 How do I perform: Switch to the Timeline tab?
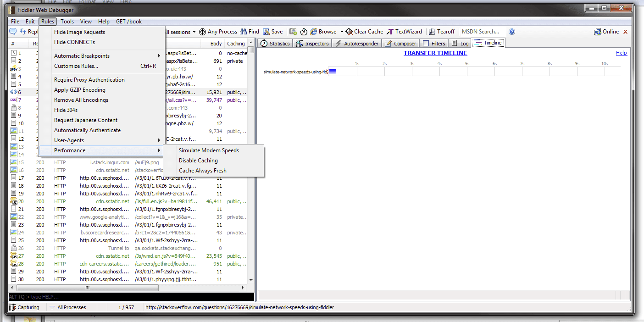[488, 43]
